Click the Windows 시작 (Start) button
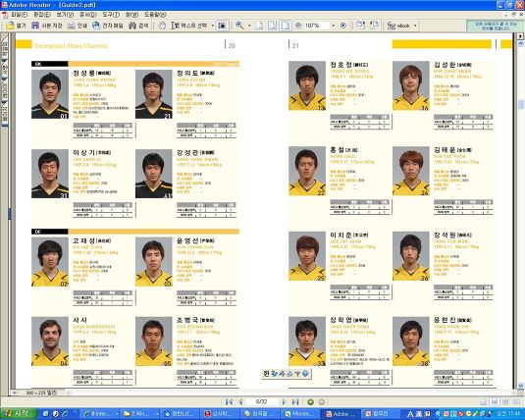 click(18, 414)
